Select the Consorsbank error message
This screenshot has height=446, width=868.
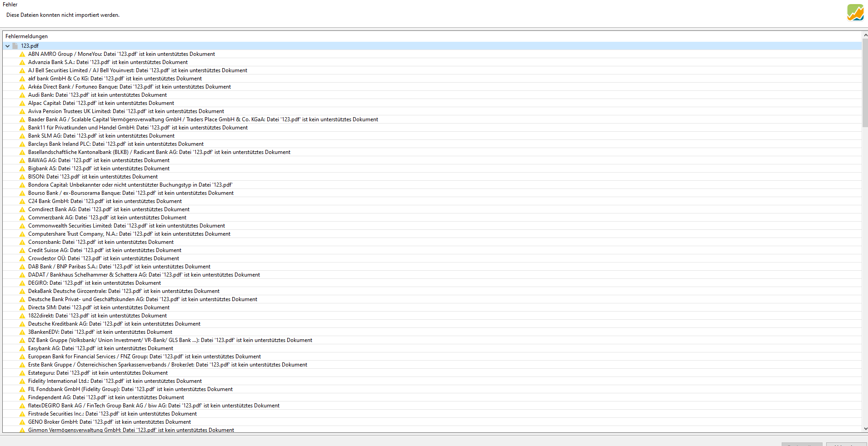pos(101,242)
